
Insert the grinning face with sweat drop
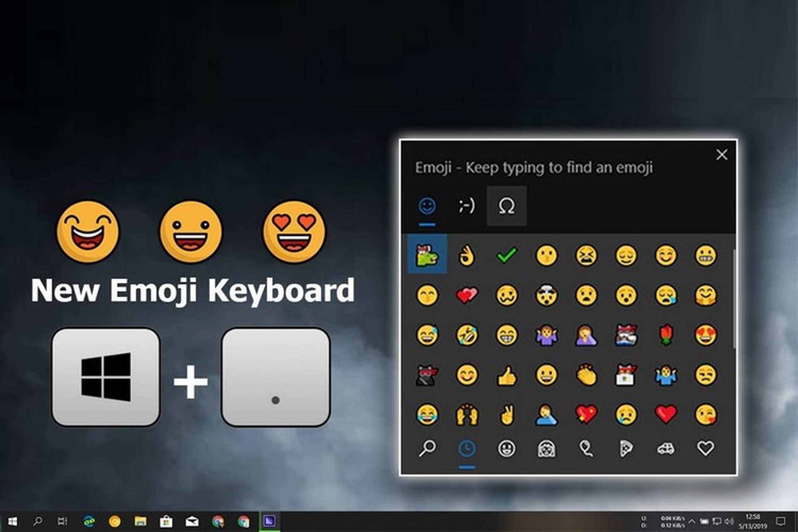pyautogui.click(x=427, y=335)
